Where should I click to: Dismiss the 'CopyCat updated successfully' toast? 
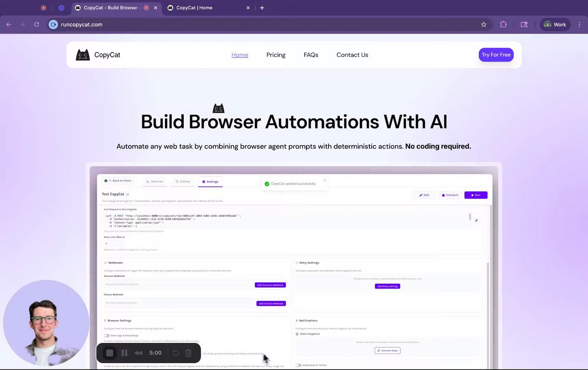click(325, 180)
